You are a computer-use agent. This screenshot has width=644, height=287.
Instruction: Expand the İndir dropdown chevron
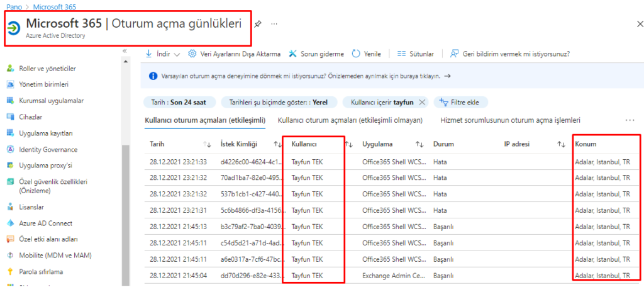click(x=177, y=54)
